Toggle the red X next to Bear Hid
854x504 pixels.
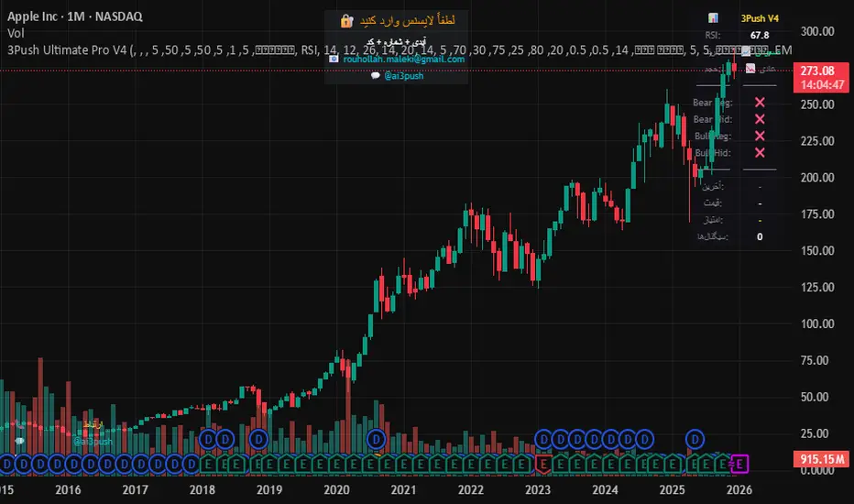[x=759, y=119]
